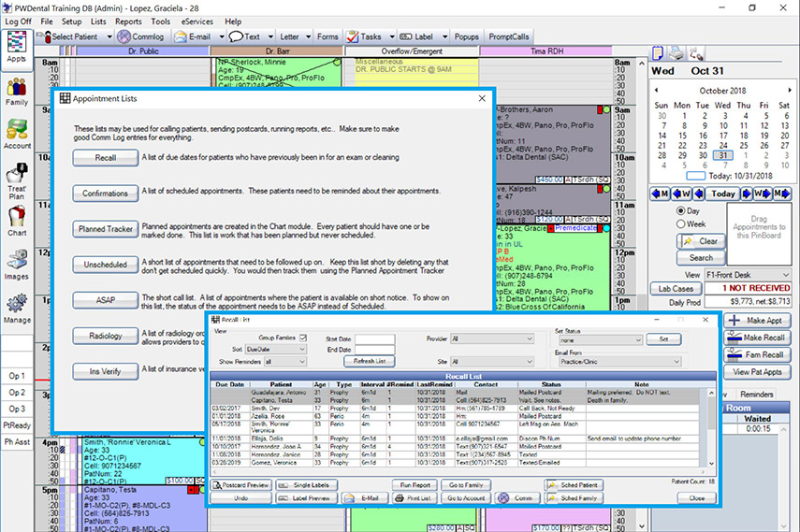Select October 24 in the calendar
The width and height of the screenshot is (800, 532).
(723, 145)
